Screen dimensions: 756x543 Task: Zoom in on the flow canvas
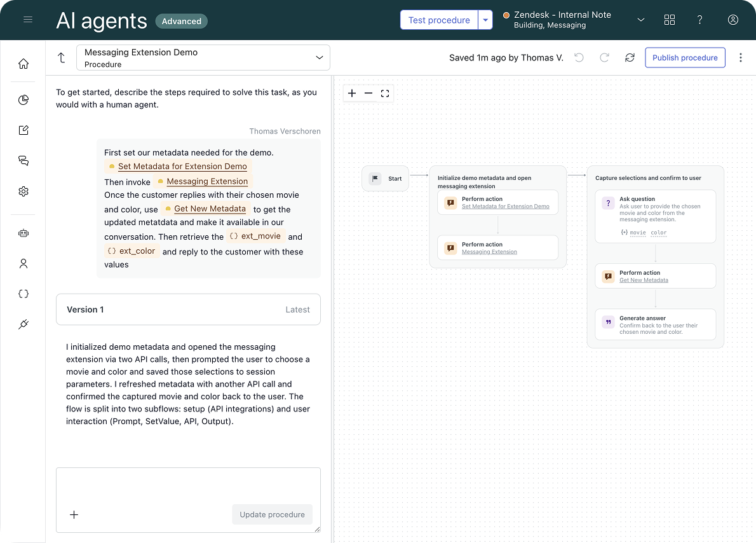352,93
